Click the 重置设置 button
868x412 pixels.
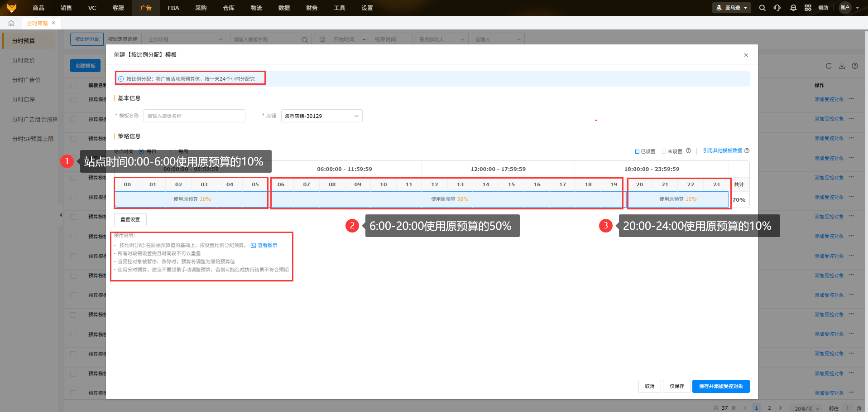(130, 219)
